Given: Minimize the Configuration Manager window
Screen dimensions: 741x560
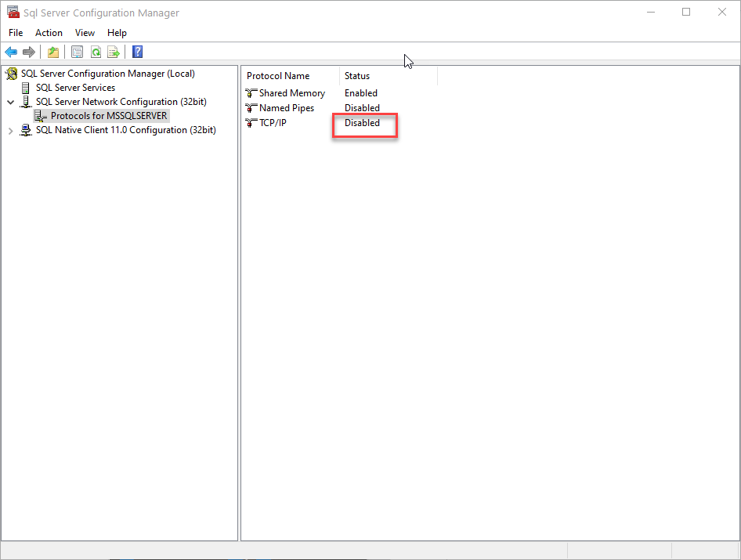Looking at the screenshot, I should tap(651, 13).
